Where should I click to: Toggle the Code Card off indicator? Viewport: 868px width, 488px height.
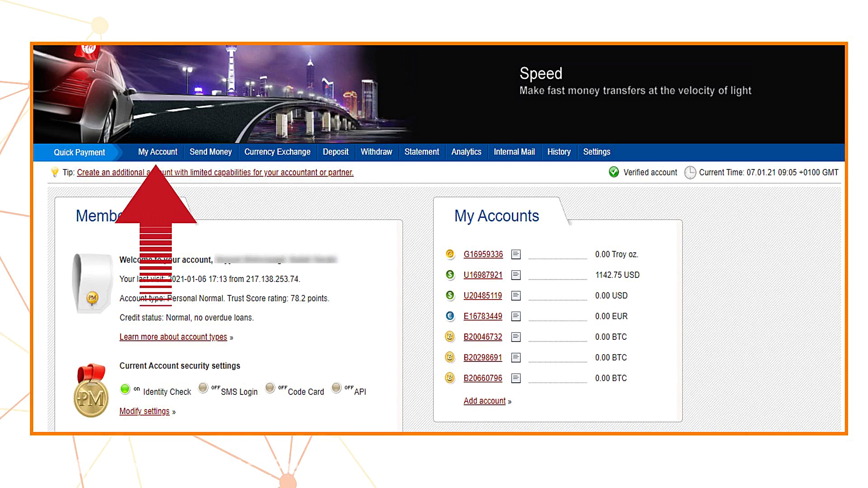click(270, 388)
